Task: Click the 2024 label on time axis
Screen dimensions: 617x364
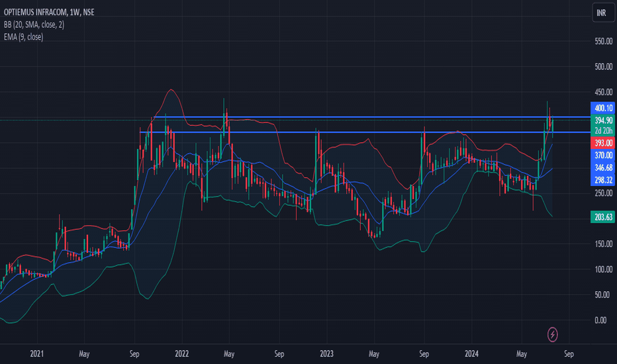Action: click(x=471, y=353)
